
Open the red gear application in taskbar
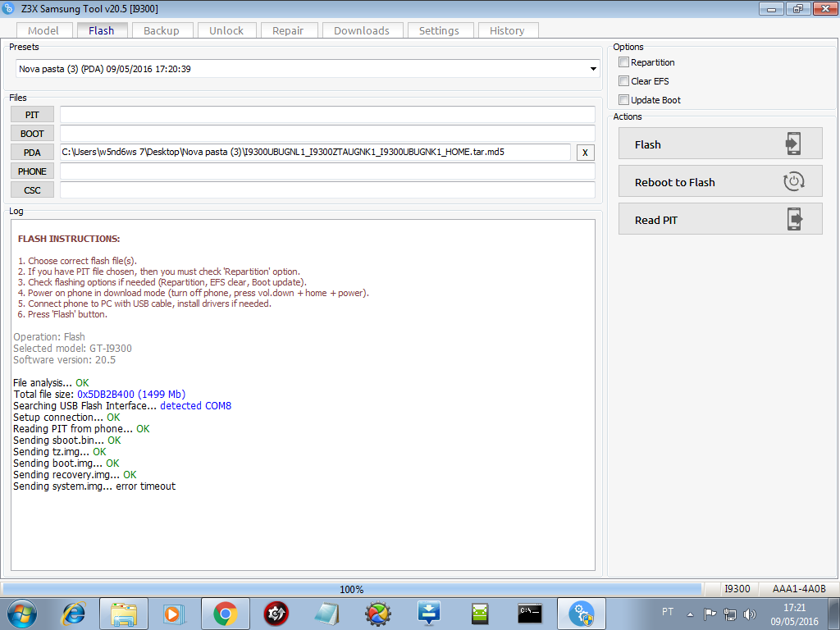(276, 614)
